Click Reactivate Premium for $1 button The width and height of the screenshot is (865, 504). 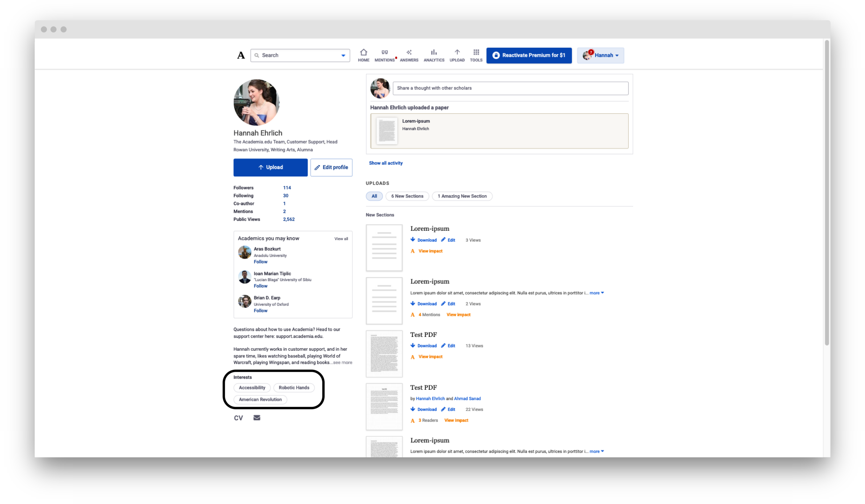529,55
